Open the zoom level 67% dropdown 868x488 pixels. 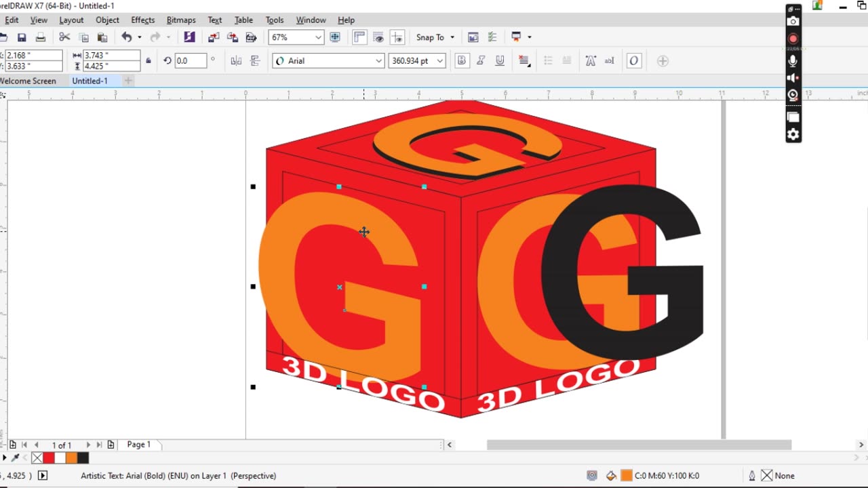[x=318, y=38]
